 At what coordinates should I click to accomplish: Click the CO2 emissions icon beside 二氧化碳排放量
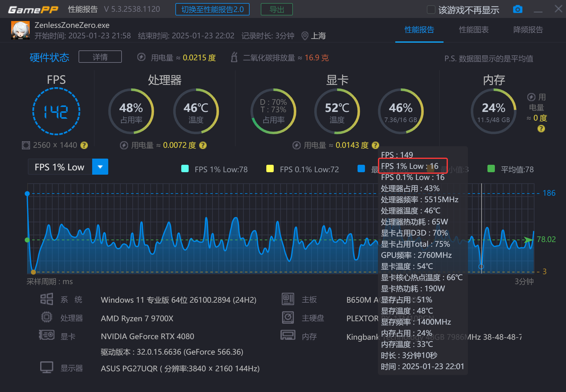click(234, 57)
